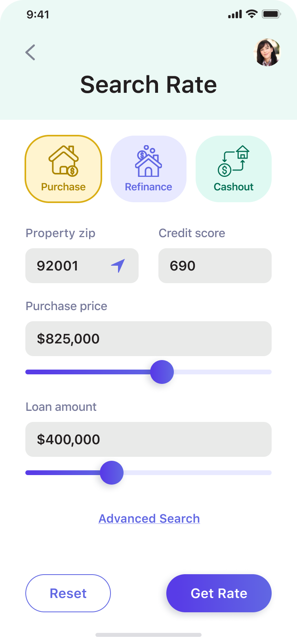The image size is (297, 644).
Task: Tap the Wi-Fi status icon
Action: point(251,15)
